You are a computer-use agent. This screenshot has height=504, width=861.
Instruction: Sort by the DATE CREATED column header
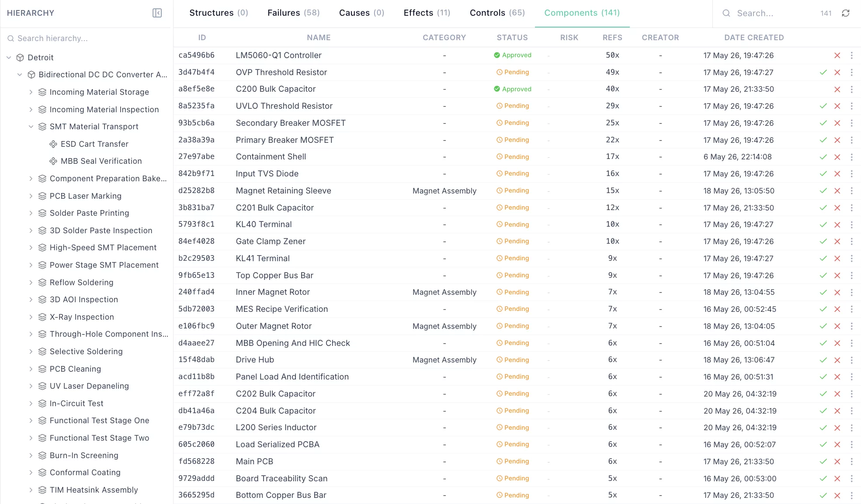[754, 38]
